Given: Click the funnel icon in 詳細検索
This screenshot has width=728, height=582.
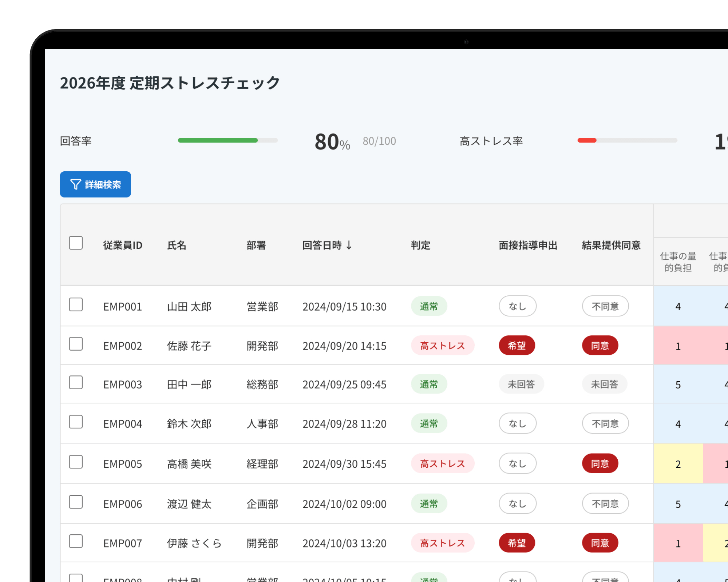Looking at the screenshot, I should click(75, 184).
